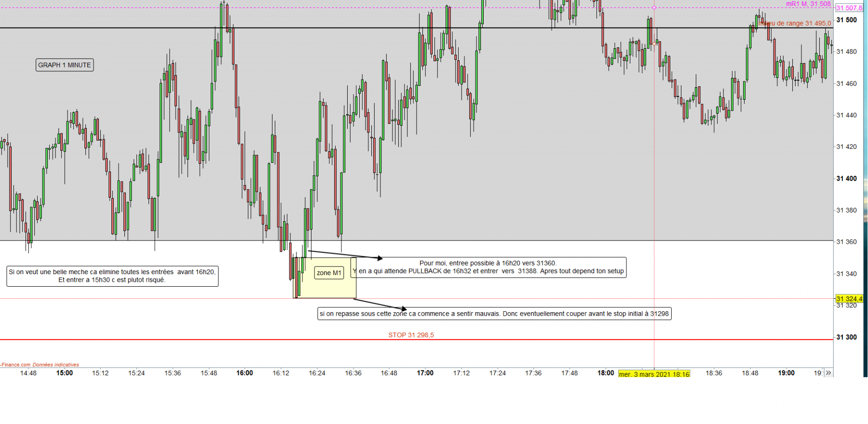The height and width of the screenshot is (424, 868).
Task: Select the zone M1 label
Action: coord(329,273)
